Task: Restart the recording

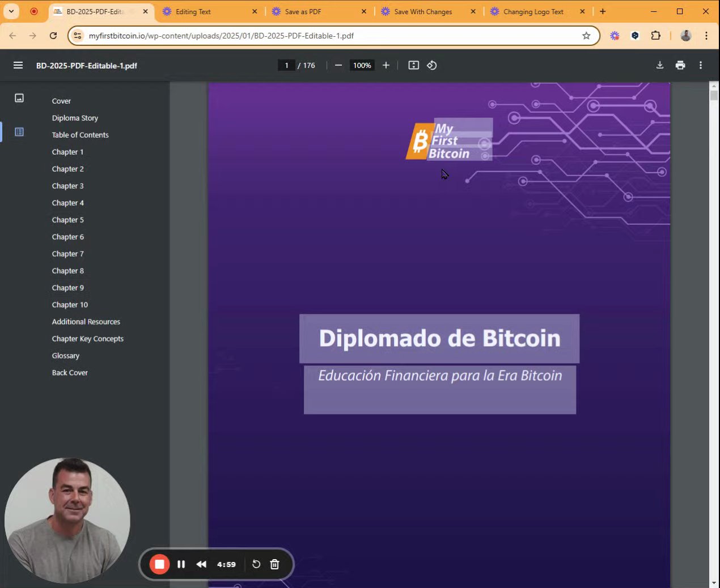Action: click(256, 564)
